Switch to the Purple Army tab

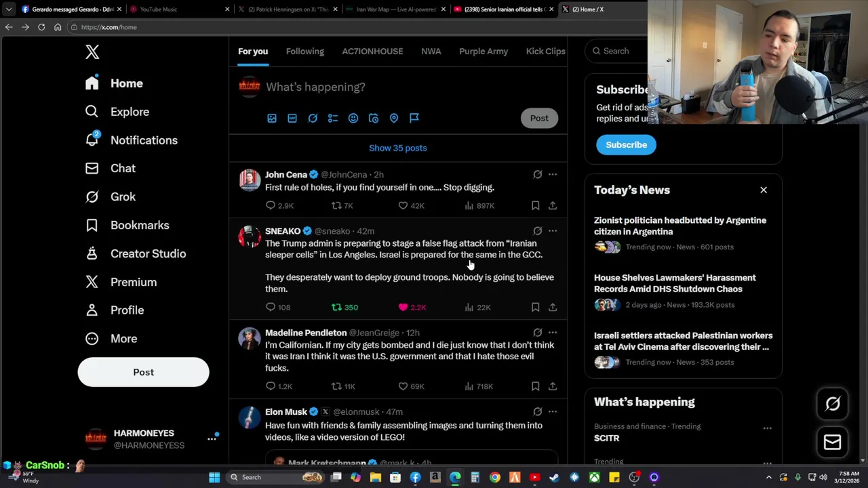(484, 52)
